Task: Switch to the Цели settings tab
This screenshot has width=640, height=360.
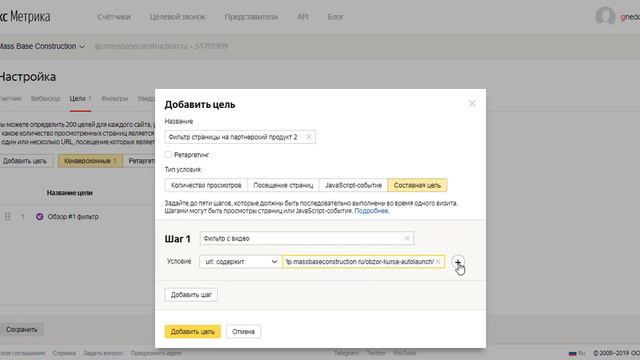Action: [80, 99]
